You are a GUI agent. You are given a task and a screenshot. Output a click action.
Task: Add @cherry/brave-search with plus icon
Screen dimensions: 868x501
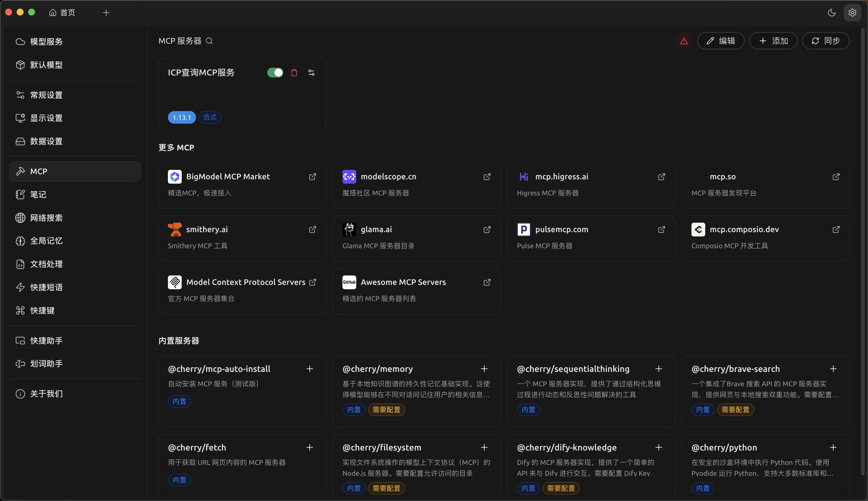pos(833,369)
